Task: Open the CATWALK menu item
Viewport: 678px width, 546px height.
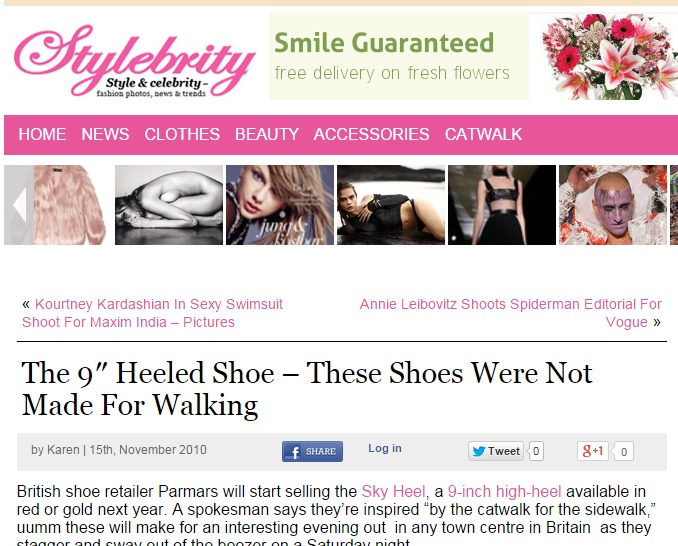Action: [x=483, y=134]
